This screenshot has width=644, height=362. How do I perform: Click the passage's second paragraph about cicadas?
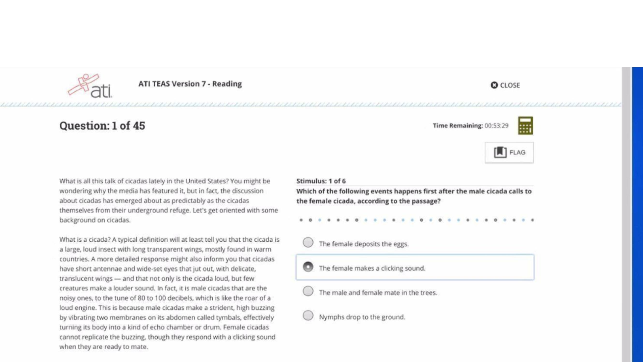pos(169,293)
